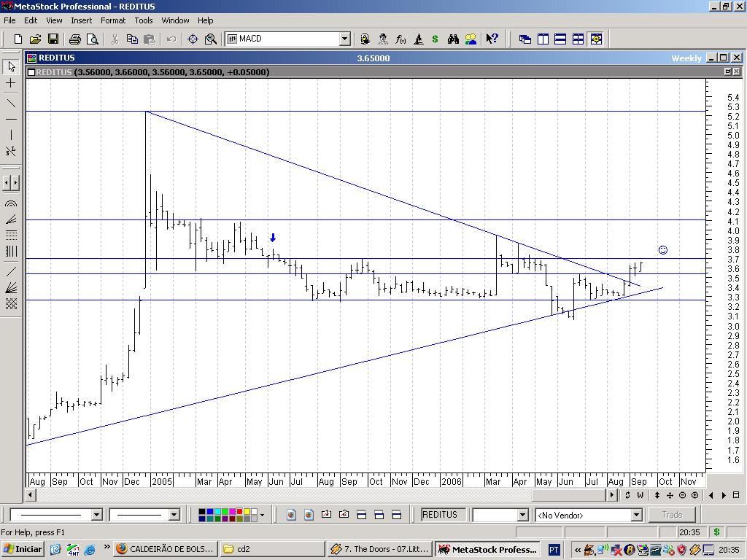
Task: Click the zoom box magnifier icon
Action: tap(211, 39)
